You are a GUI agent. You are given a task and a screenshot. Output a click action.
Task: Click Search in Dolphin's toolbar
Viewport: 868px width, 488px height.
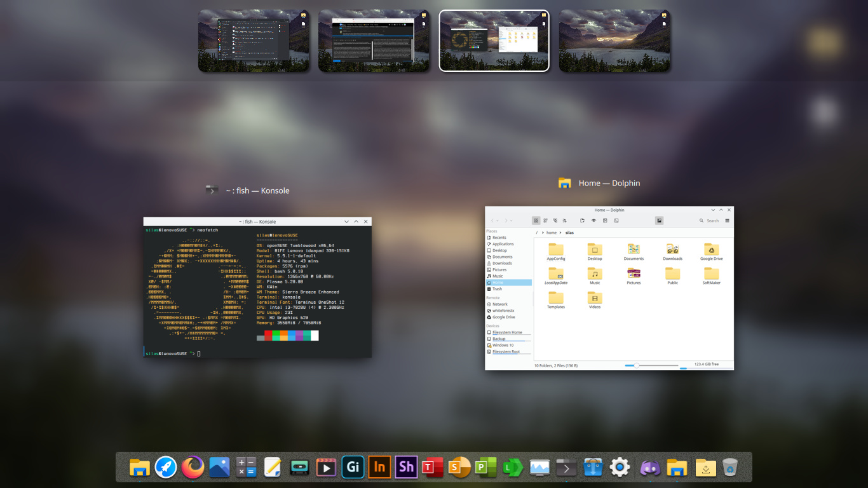click(x=709, y=220)
